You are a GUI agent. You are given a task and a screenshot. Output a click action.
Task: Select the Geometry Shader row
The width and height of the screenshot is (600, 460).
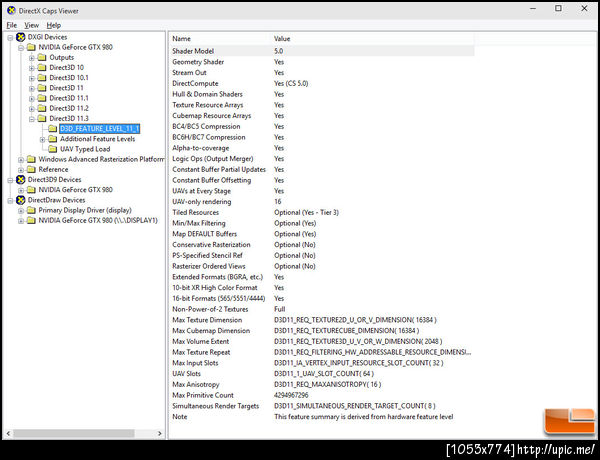point(322,62)
